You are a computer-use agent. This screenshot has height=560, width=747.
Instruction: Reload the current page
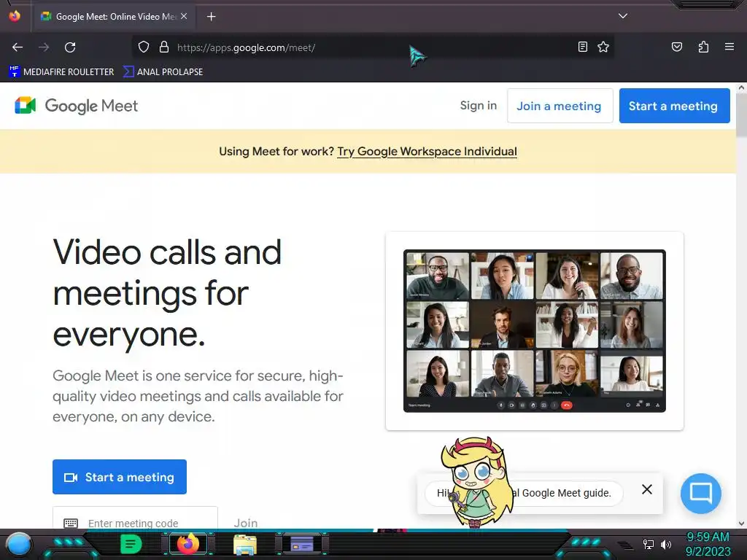pyautogui.click(x=70, y=47)
